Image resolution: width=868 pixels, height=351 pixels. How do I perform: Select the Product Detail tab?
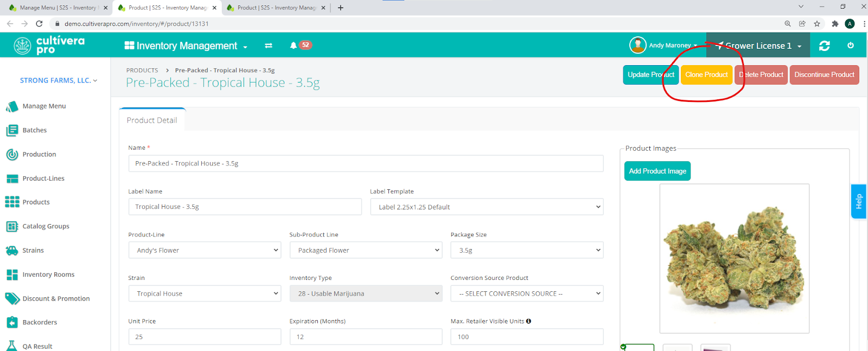click(x=152, y=120)
